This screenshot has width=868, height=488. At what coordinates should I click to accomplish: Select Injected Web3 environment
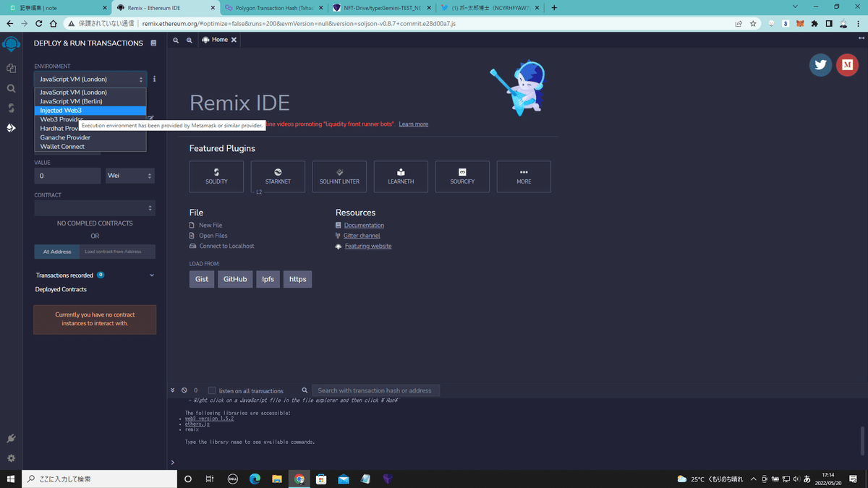pyautogui.click(x=90, y=111)
